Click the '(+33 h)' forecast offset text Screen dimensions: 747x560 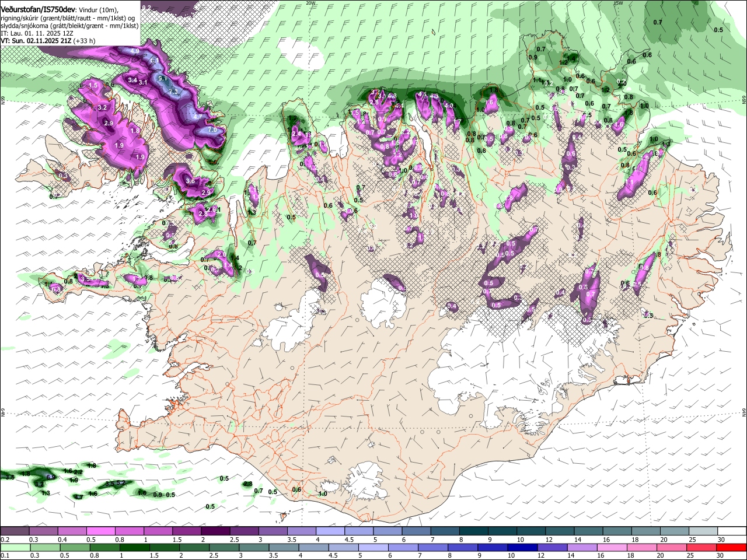tap(85, 41)
